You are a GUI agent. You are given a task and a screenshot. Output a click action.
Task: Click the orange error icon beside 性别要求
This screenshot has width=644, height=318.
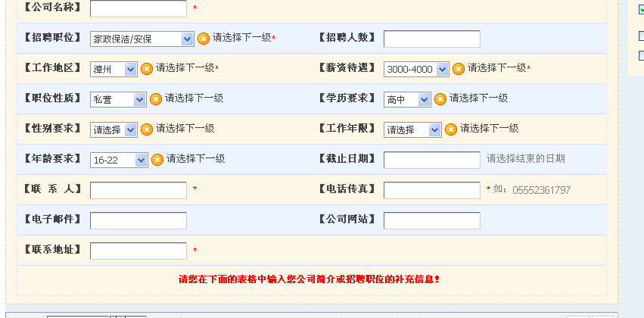click(147, 129)
